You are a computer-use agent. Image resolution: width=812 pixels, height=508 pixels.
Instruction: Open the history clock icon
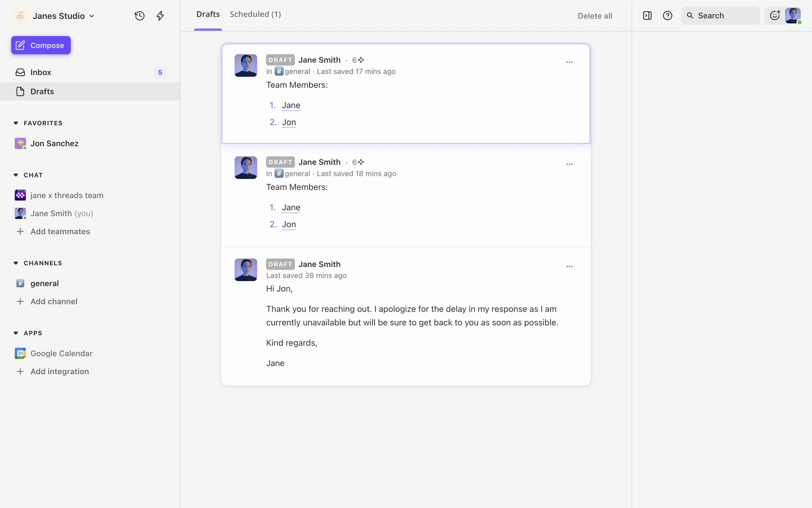coord(140,16)
